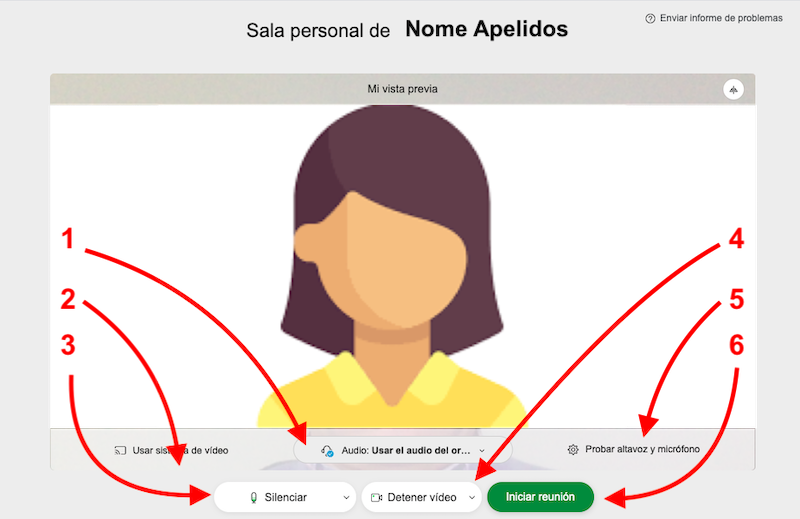
Task: Turn off camera with Detener vídeo
Action: click(421, 497)
